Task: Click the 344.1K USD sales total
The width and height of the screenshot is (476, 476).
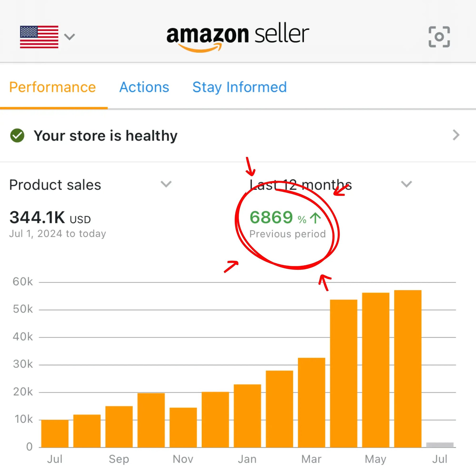Action: (50, 218)
